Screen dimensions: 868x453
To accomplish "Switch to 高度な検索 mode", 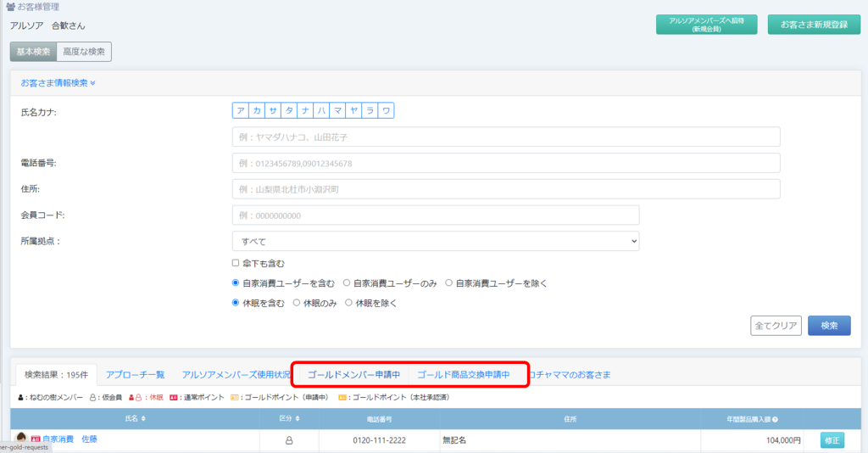I will [84, 52].
